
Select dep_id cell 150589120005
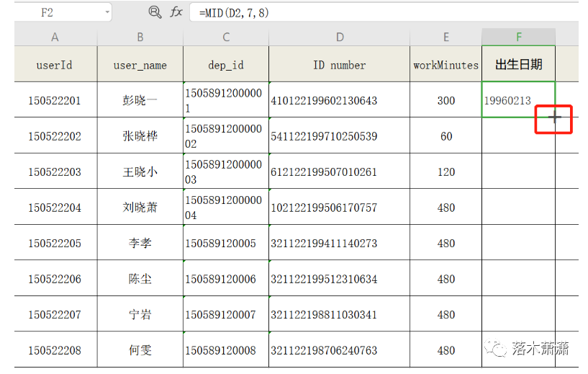[x=226, y=243]
